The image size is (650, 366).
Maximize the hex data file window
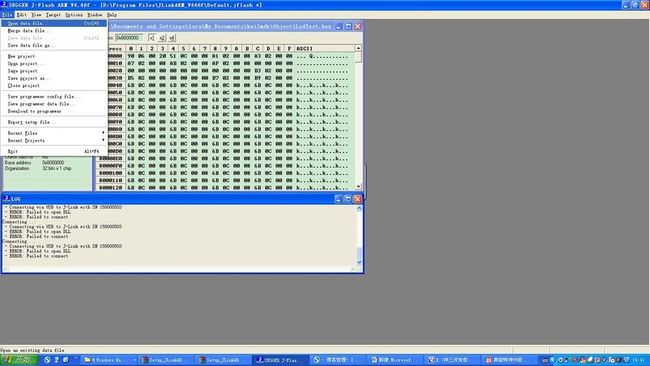tap(348, 27)
